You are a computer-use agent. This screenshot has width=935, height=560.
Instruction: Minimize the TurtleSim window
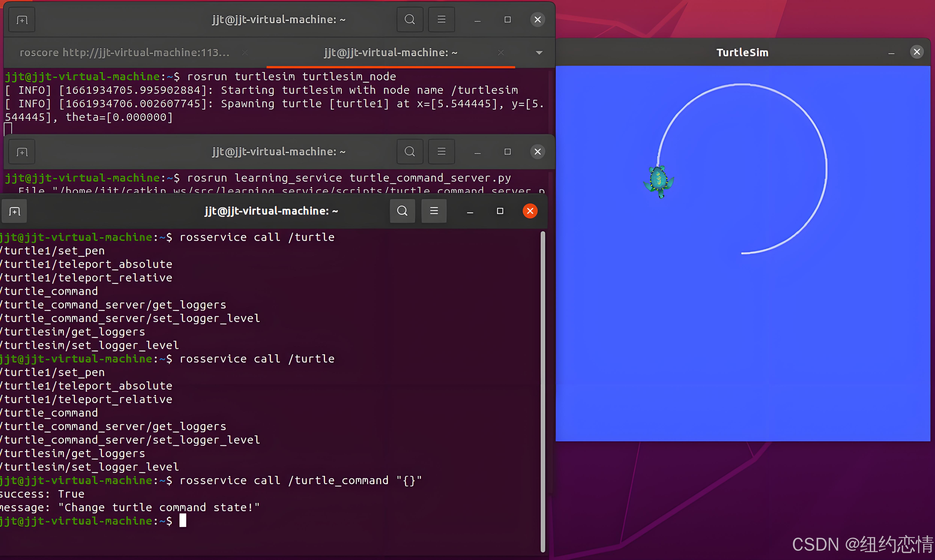click(x=891, y=53)
